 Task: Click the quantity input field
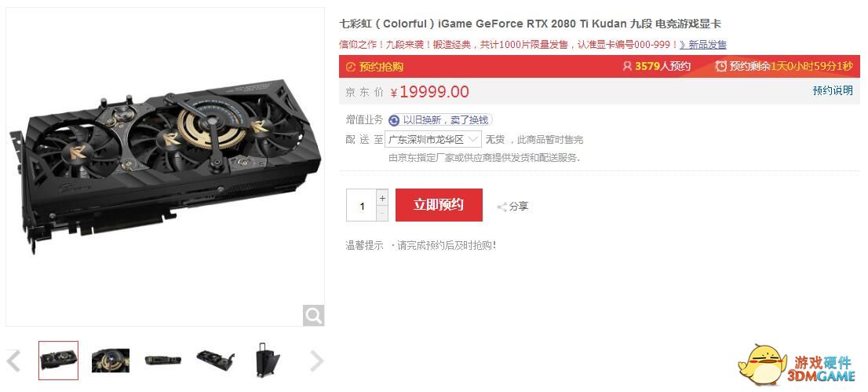[362, 205]
